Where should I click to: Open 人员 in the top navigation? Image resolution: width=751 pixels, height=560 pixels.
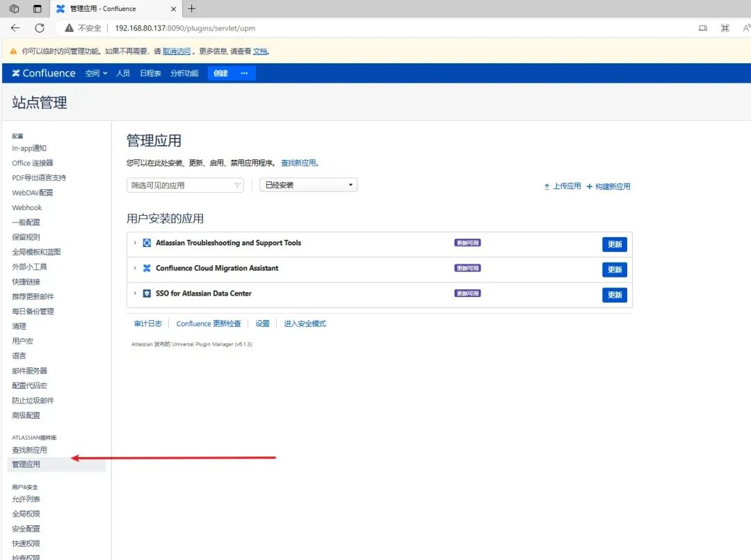(x=123, y=73)
